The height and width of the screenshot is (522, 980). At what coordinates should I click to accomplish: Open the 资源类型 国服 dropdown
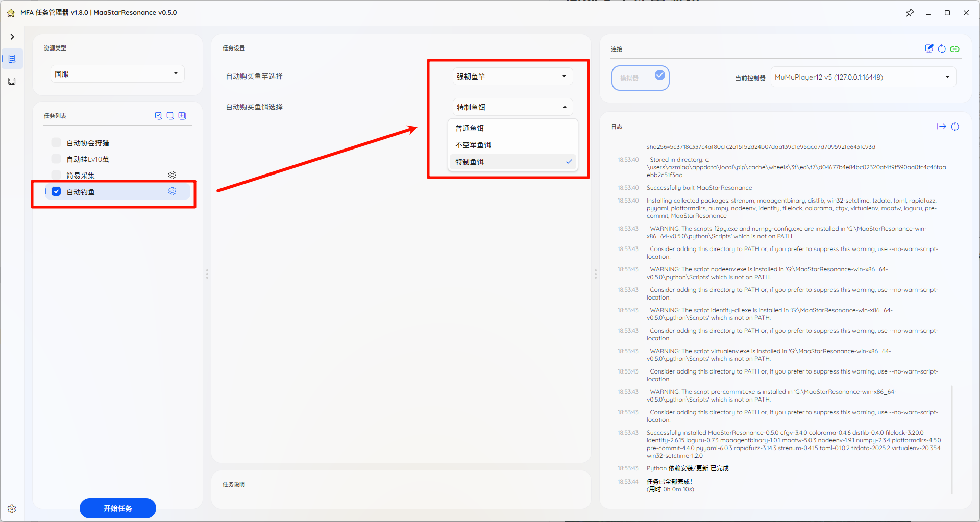click(117, 74)
